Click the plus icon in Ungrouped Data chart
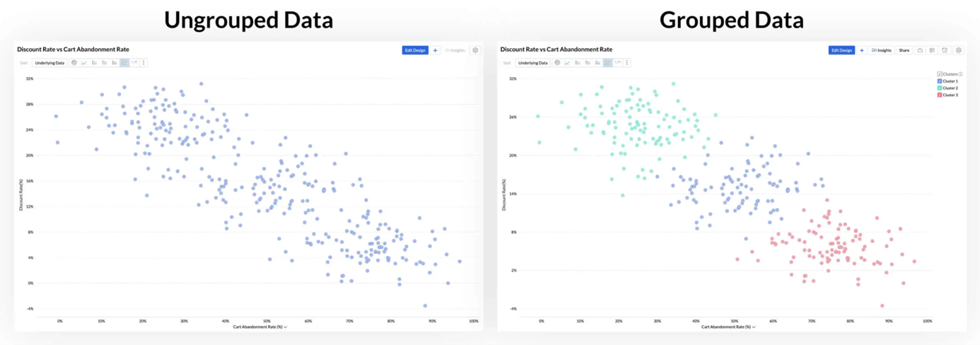This screenshot has height=345, width=980. tap(436, 50)
